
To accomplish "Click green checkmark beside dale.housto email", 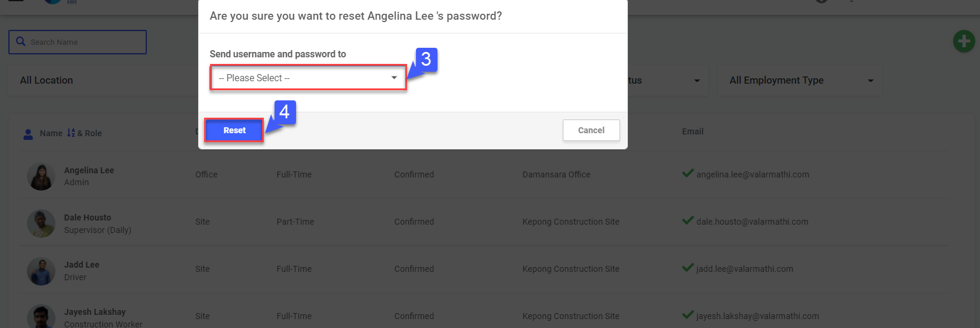I will [688, 221].
